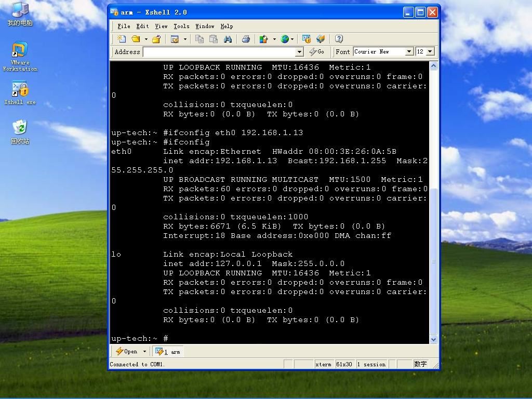The image size is (532, 399).
Task: Expand the Open folder icon's dropdown arrow
Action: click(146, 39)
